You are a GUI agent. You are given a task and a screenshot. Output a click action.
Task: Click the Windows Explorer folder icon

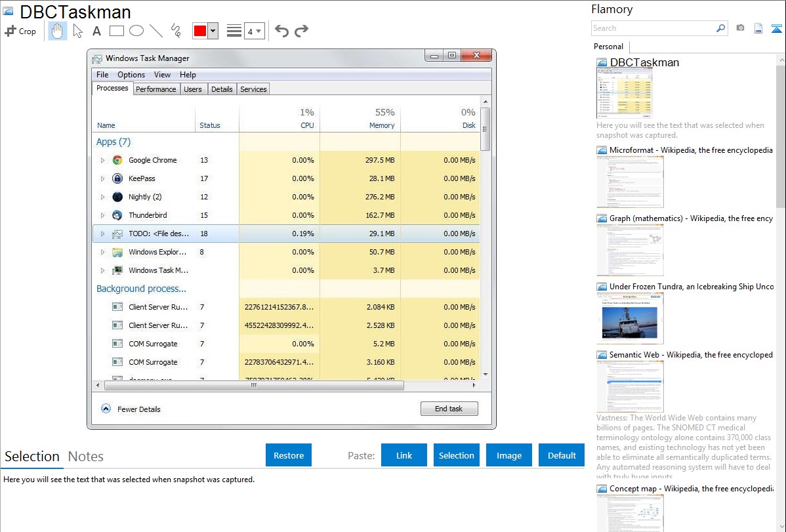[x=117, y=252]
